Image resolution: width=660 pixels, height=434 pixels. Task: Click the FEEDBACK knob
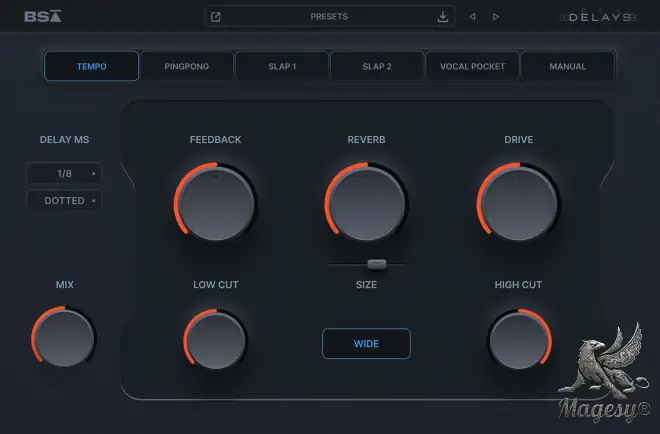[x=216, y=204]
